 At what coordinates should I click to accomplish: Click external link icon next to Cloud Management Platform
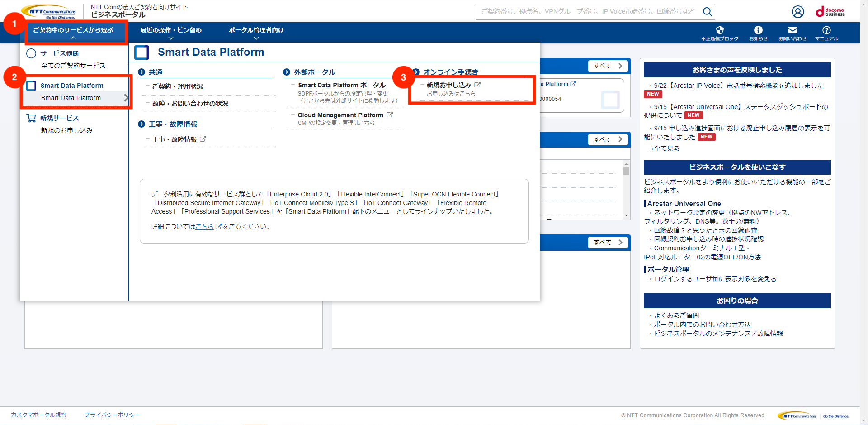pyautogui.click(x=390, y=115)
